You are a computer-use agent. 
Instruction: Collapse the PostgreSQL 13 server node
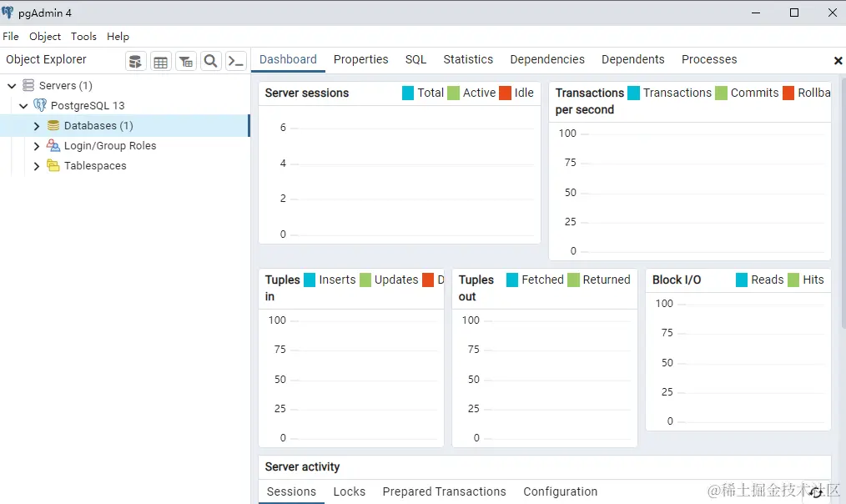[x=23, y=106]
